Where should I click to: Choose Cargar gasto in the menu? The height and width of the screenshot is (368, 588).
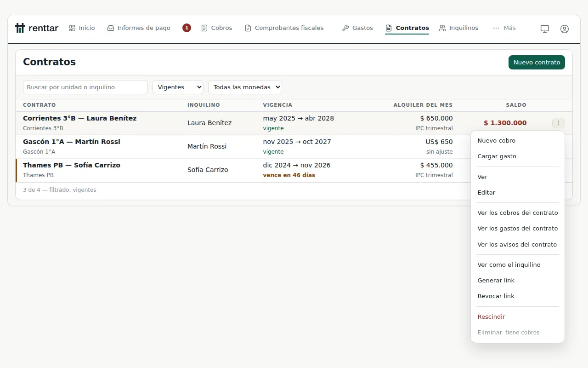pos(518,156)
